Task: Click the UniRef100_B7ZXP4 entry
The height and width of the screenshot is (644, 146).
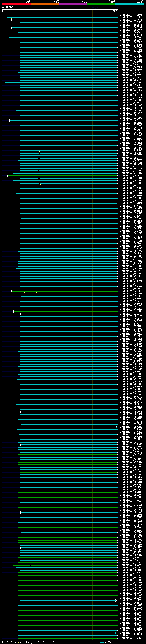Action: pos(131,45)
